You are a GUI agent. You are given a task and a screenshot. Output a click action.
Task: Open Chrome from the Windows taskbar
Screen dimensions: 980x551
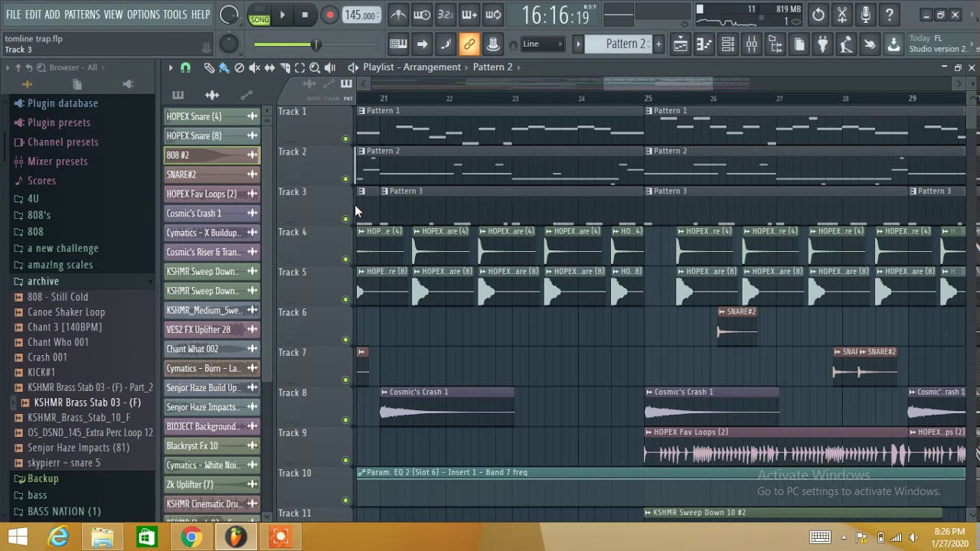tap(191, 537)
